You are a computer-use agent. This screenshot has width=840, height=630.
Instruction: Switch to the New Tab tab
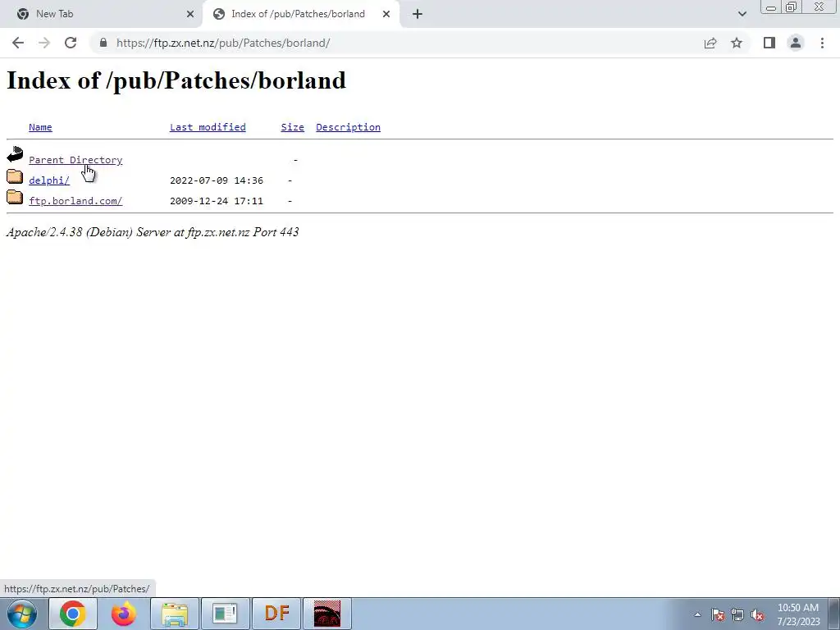click(102, 14)
